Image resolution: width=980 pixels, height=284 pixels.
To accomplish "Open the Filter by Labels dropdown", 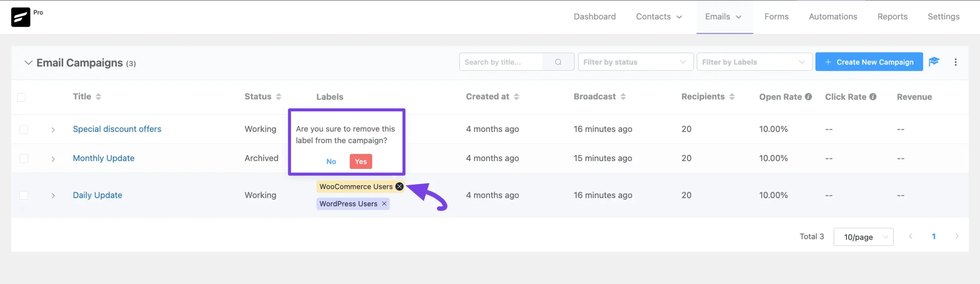I will click(x=754, y=62).
